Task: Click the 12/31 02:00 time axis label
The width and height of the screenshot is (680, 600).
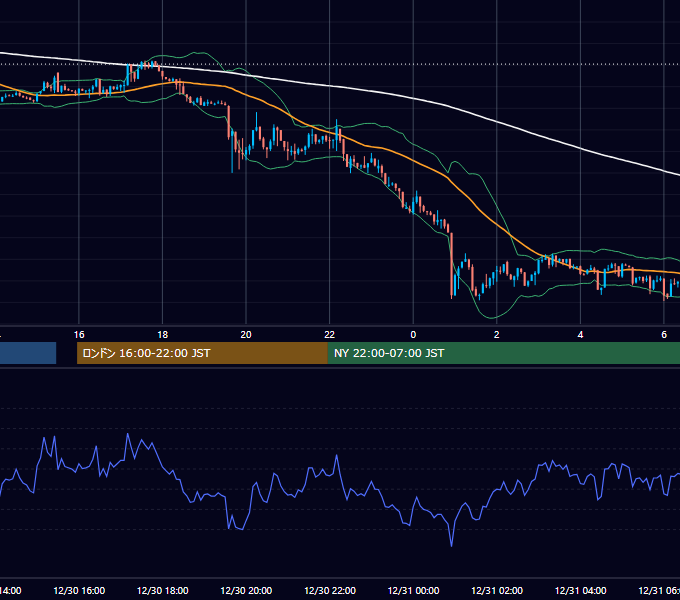Action: click(497, 590)
